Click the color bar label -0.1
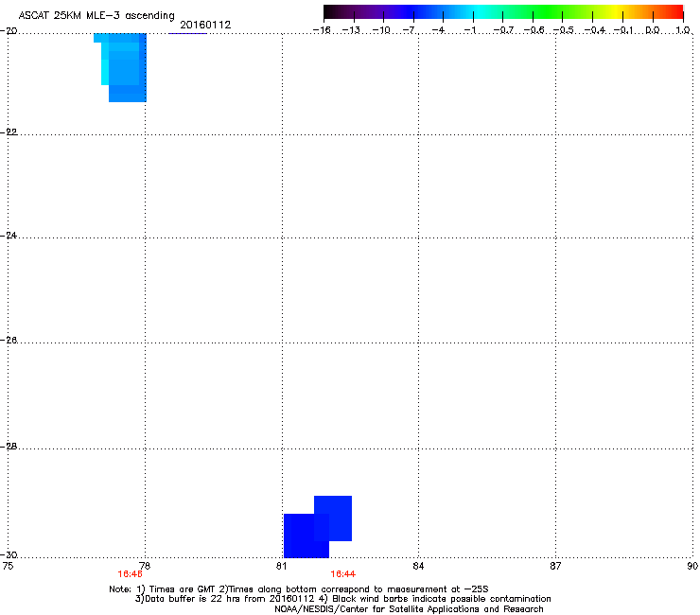 click(x=623, y=30)
